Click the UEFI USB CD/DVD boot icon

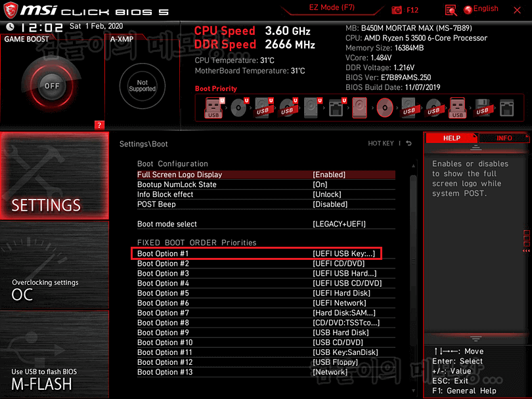tap(288, 108)
